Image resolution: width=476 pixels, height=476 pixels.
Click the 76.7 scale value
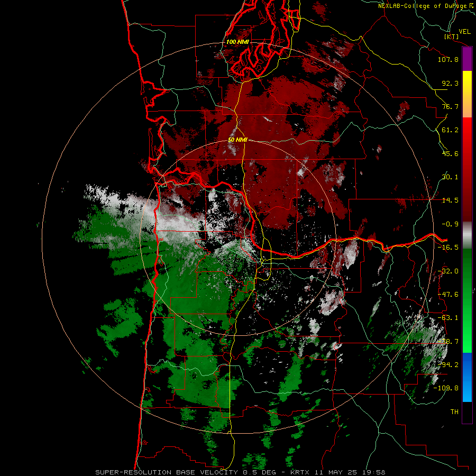pyautogui.click(x=450, y=106)
